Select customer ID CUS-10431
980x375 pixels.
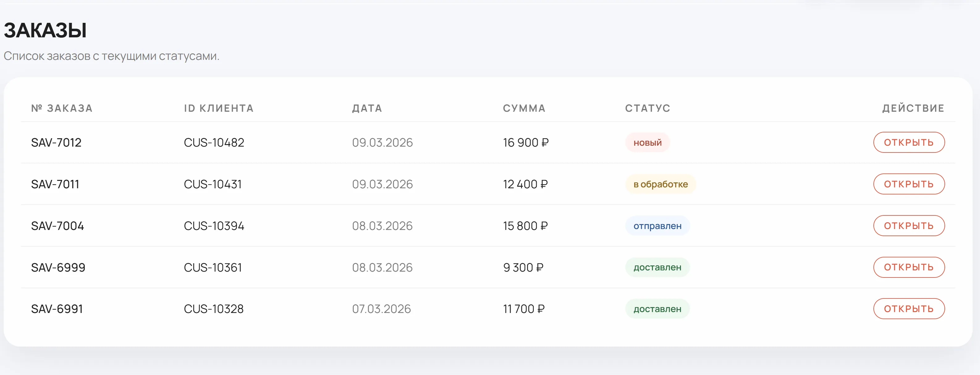point(213,184)
